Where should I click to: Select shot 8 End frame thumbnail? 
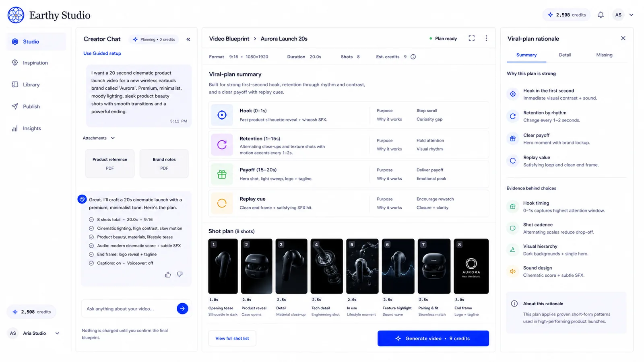(x=471, y=266)
